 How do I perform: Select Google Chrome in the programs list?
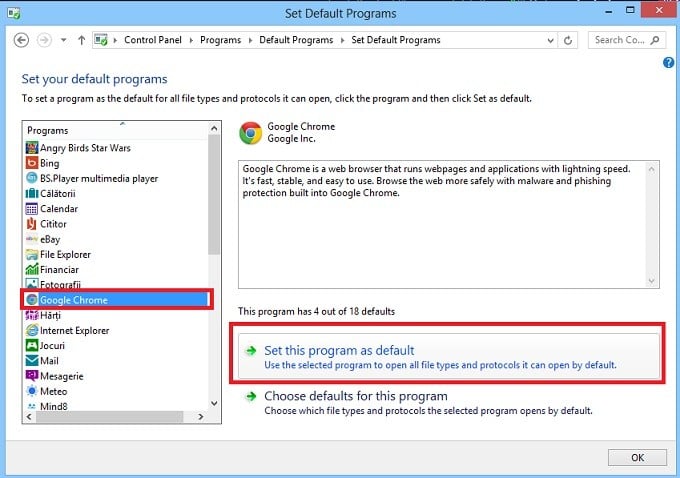[x=116, y=300]
